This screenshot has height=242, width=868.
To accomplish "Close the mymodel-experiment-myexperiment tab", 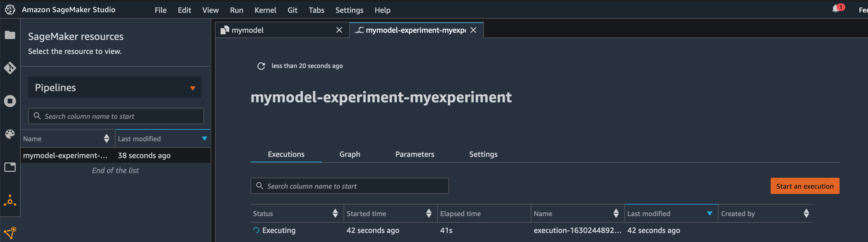I will coord(473,30).
